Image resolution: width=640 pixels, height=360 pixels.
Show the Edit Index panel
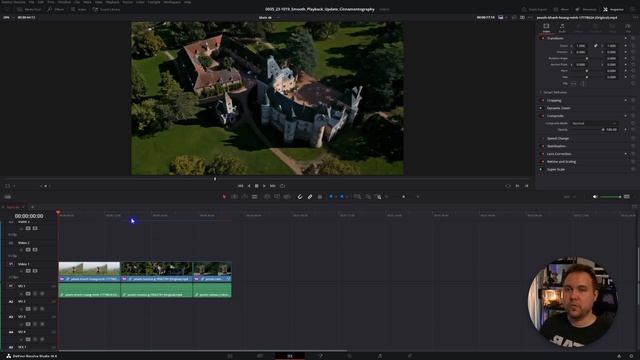pyautogui.click(x=78, y=9)
